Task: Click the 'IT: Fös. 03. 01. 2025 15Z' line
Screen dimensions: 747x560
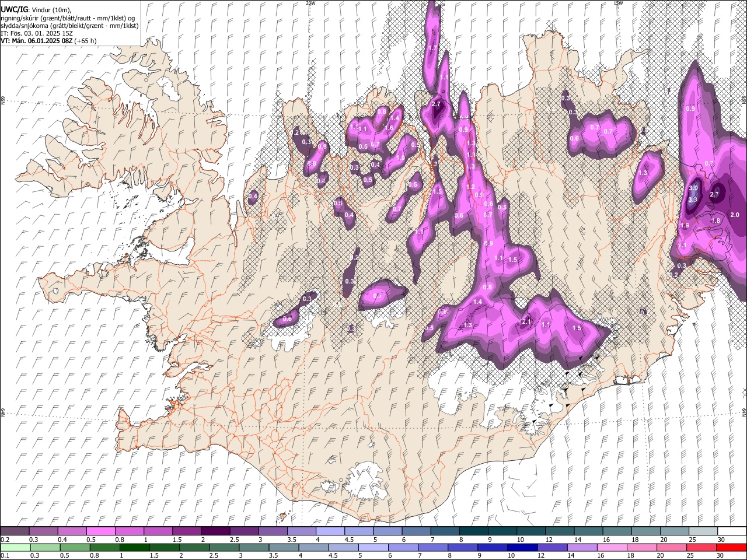Action: coord(37,33)
